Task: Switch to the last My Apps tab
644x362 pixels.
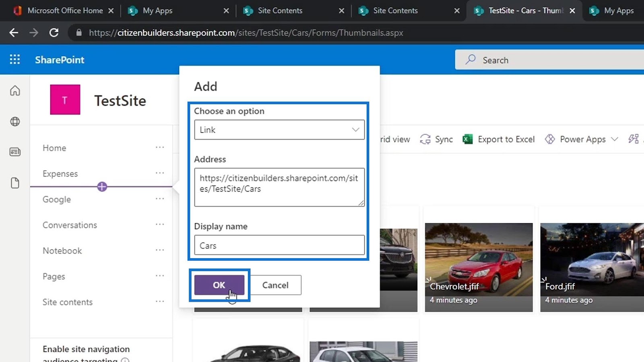Action: (614, 11)
